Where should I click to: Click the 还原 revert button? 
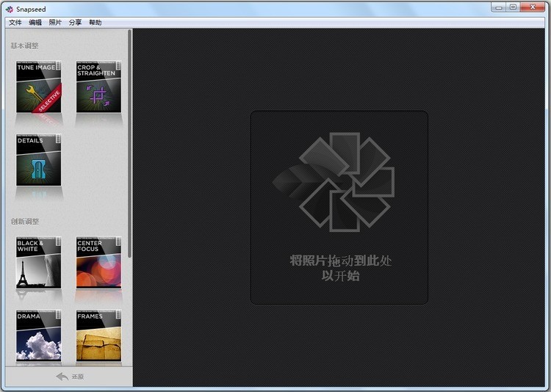pos(69,377)
